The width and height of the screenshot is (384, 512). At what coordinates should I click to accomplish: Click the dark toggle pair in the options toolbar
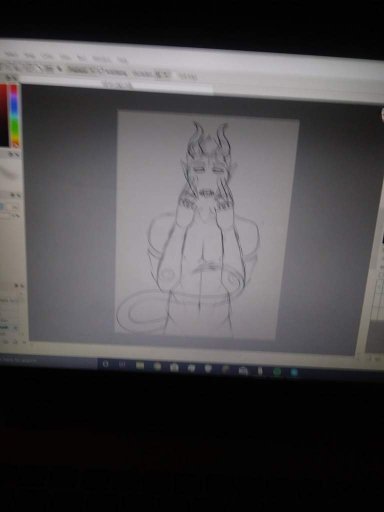pyautogui.click(x=163, y=75)
